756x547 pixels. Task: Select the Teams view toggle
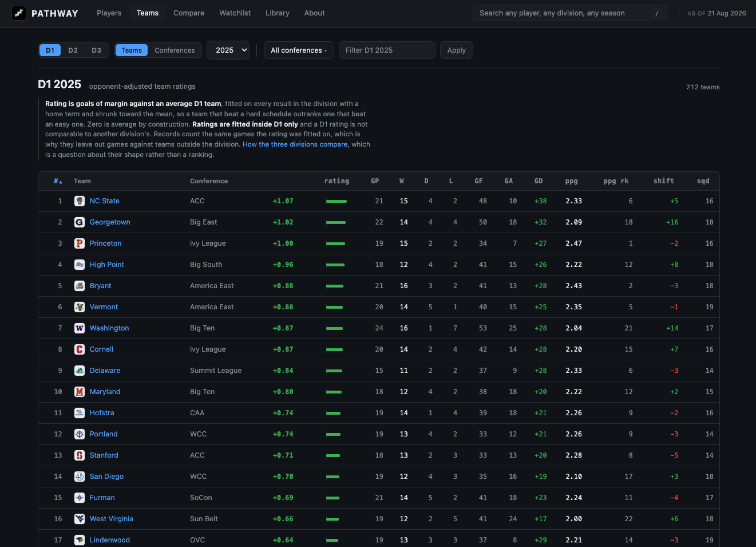(132, 50)
